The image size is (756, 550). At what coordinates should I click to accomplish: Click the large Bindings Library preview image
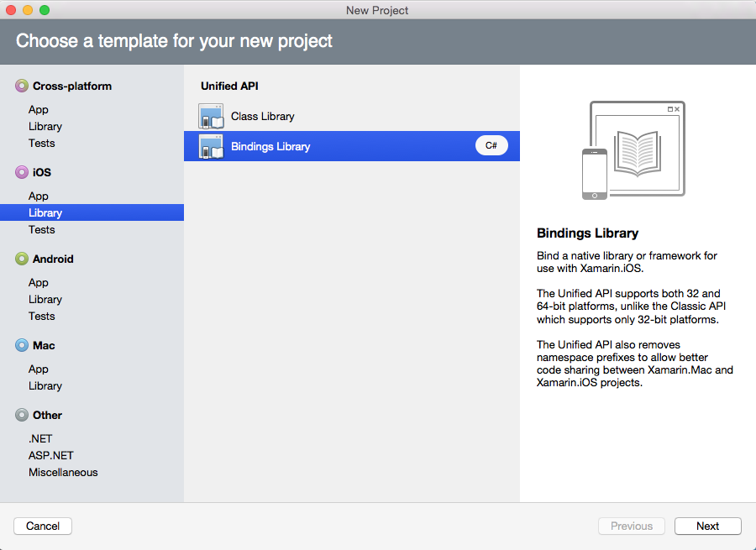coord(633,150)
